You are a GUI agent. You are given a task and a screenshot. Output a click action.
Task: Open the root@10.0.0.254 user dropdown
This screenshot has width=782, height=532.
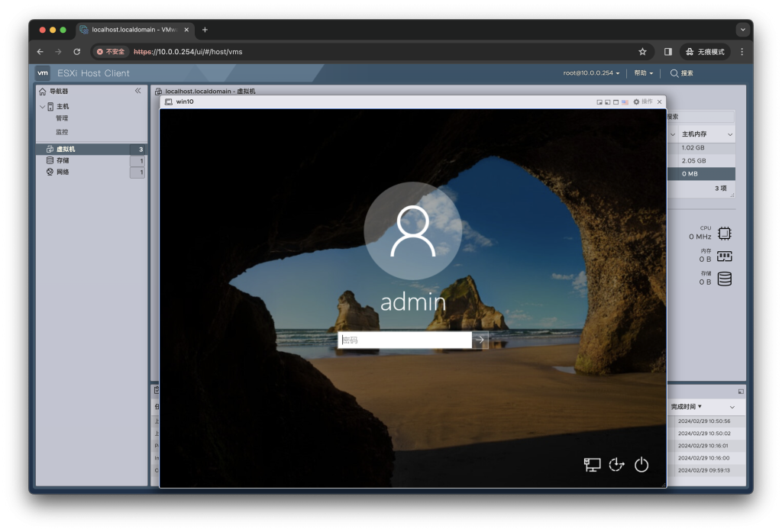tap(592, 73)
